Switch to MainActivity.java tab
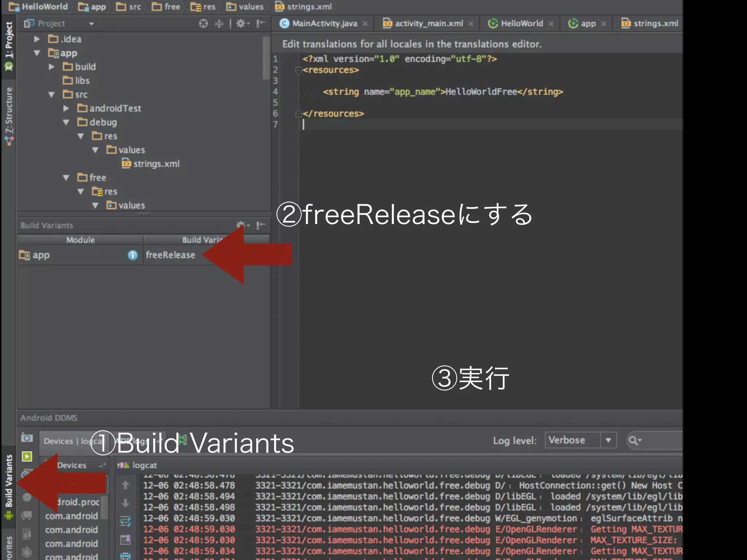Image resolution: width=747 pixels, height=560 pixels. tap(325, 24)
